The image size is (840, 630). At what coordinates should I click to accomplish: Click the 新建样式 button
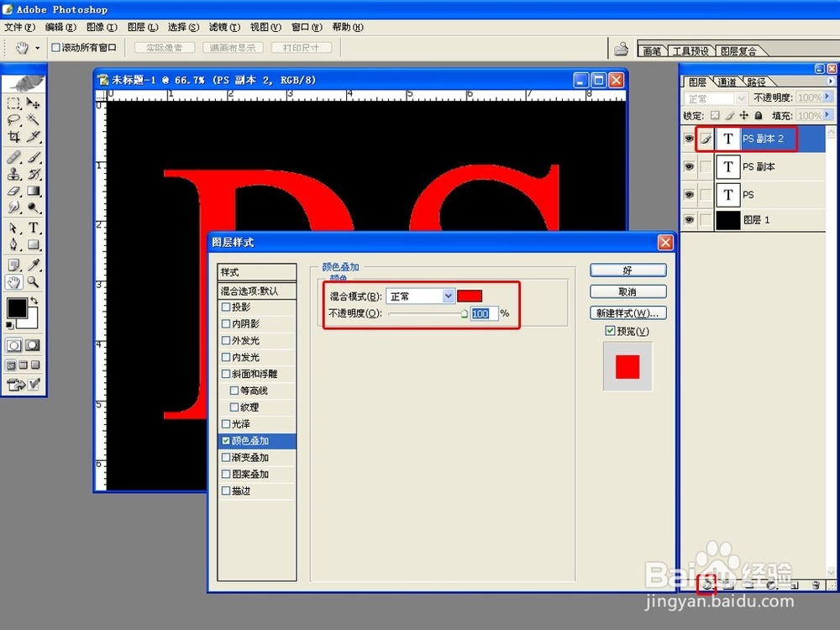click(x=627, y=312)
